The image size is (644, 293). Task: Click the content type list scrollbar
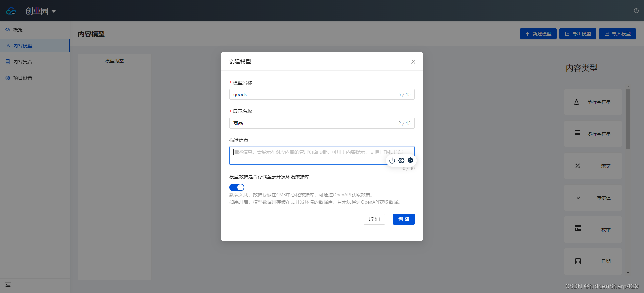pyautogui.click(x=628, y=119)
